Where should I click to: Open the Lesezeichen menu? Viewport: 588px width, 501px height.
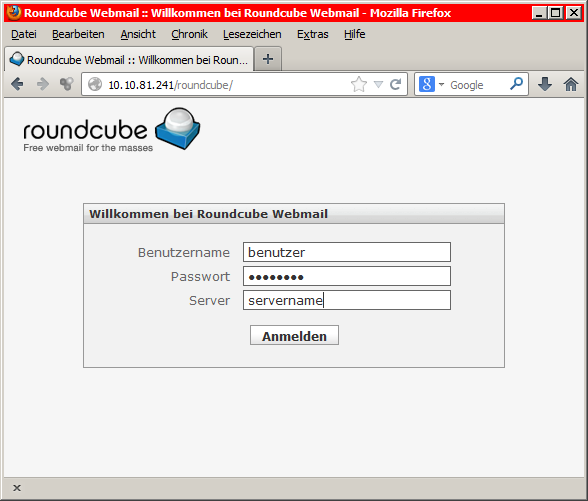[252, 34]
